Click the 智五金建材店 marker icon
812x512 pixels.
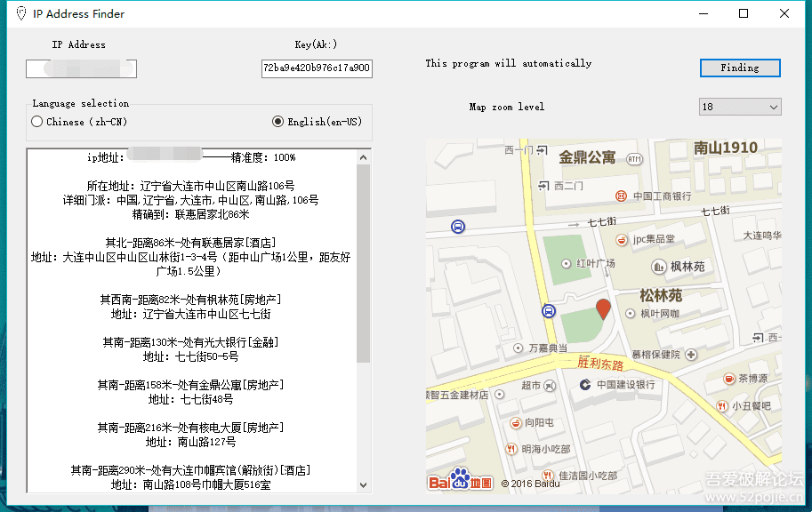(500, 395)
